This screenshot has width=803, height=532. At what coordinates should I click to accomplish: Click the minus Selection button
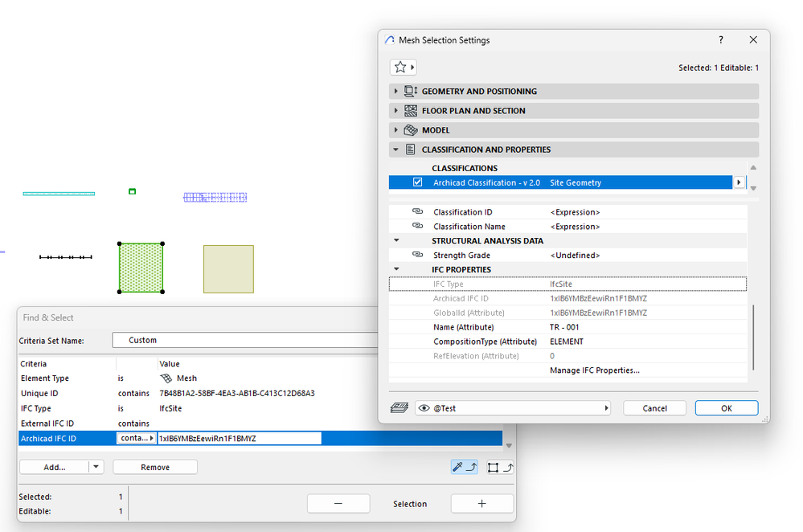pos(338,503)
